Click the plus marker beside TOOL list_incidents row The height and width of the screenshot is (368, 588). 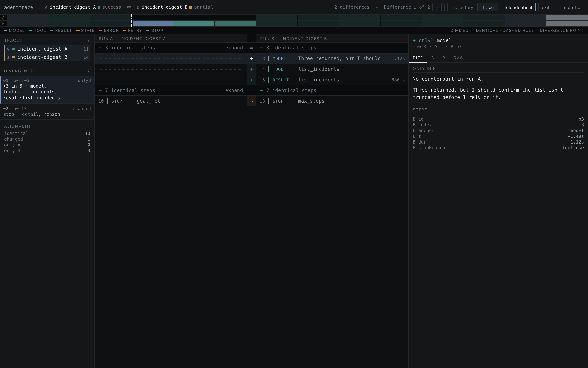pyautogui.click(x=252, y=69)
